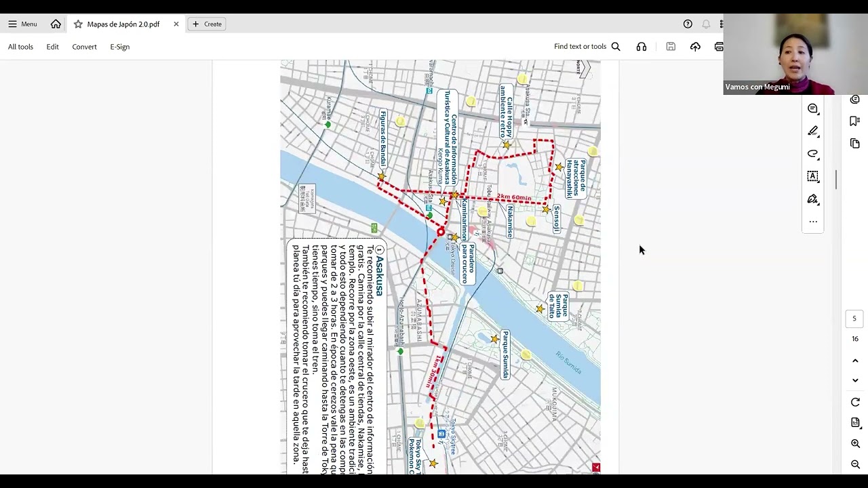This screenshot has height=488, width=868.
Task: Click the Create button
Action: [207, 24]
